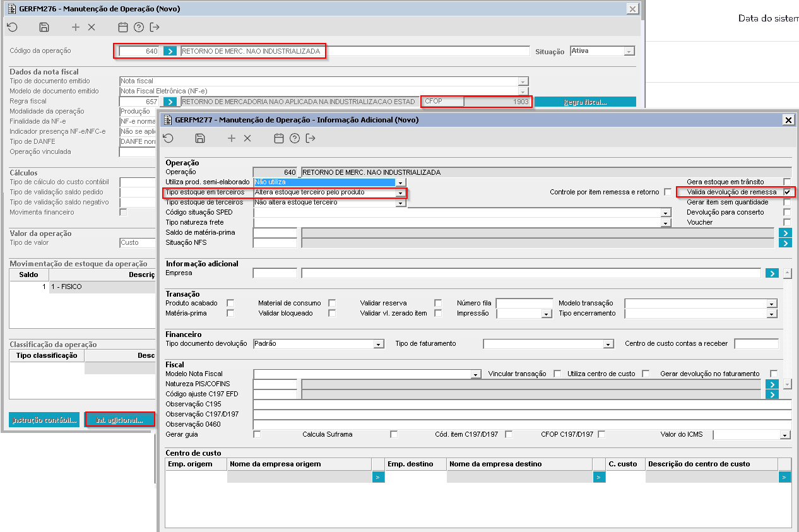Click refresh icon in GERFM277 toolbar
This screenshot has height=532, width=799.
(x=168, y=138)
